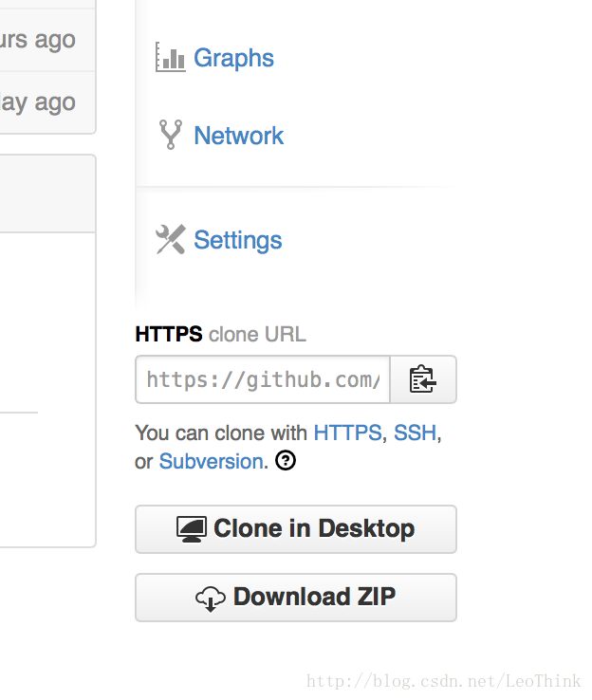Image resolution: width=592 pixels, height=700 pixels.
Task: Click the "HTTPS clone URL" heading
Action: pos(220,334)
